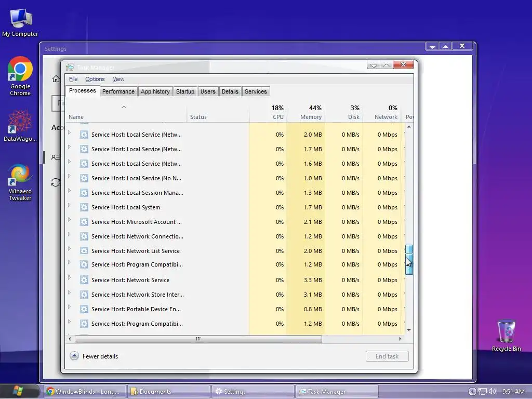Click the End task button
This screenshot has width=532, height=399.
387,356
